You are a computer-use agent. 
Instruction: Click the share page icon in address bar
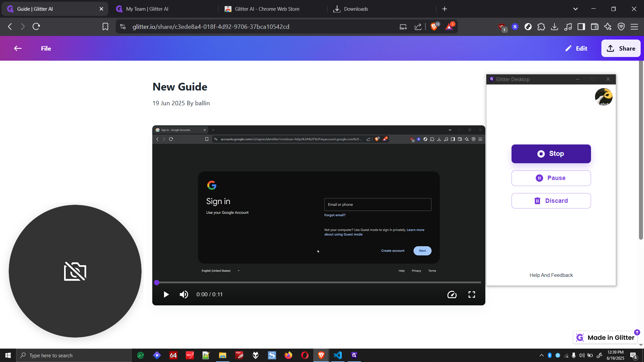click(x=418, y=27)
